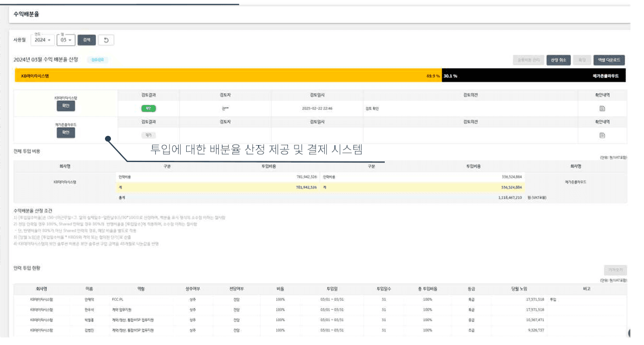Click 확인 button under KB데이타시스템
This screenshot has height=345, width=644.
click(65, 106)
